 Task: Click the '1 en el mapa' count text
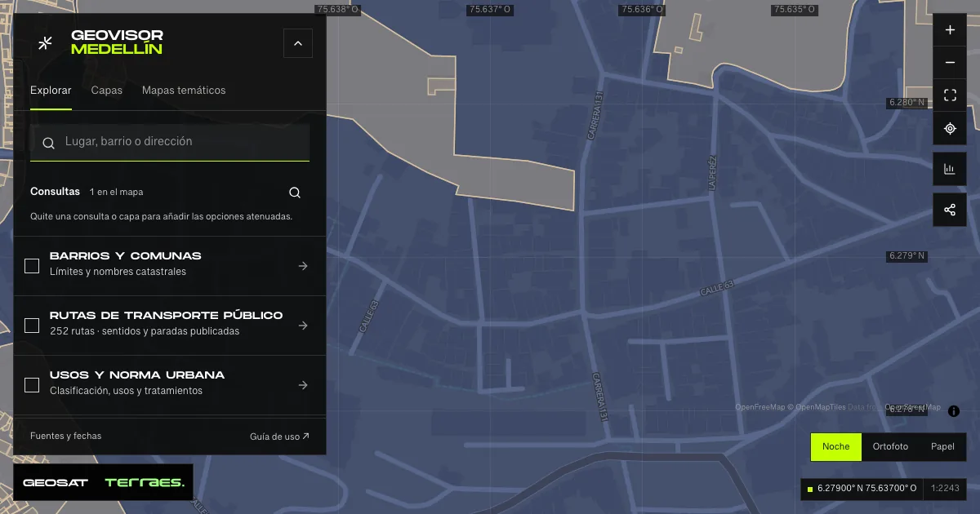(x=116, y=193)
